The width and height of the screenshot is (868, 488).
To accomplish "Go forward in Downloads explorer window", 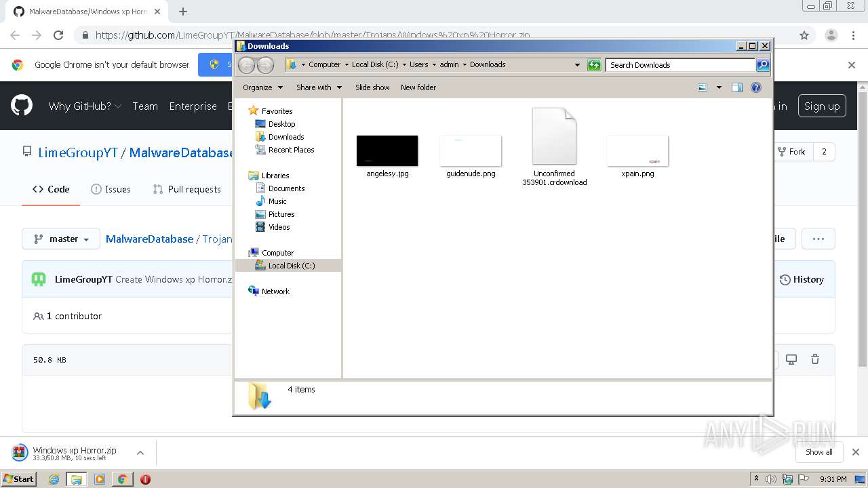I will 265,65.
